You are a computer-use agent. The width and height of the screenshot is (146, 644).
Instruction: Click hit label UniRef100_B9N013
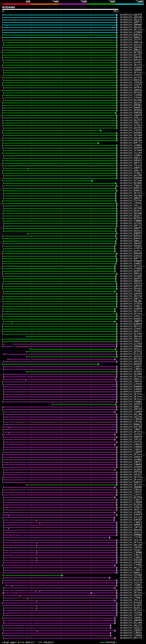131,37
